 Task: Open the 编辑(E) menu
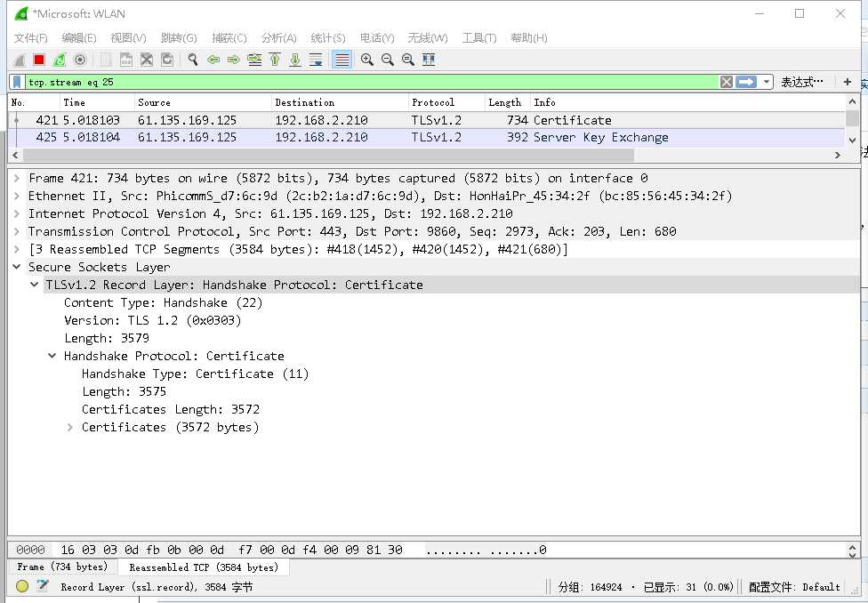(79, 37)
